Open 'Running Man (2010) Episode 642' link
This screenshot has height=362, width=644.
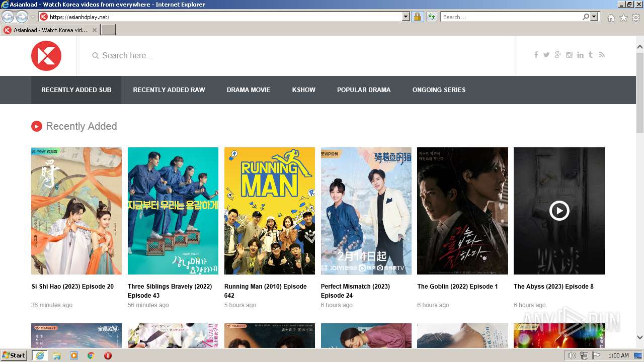266,291
